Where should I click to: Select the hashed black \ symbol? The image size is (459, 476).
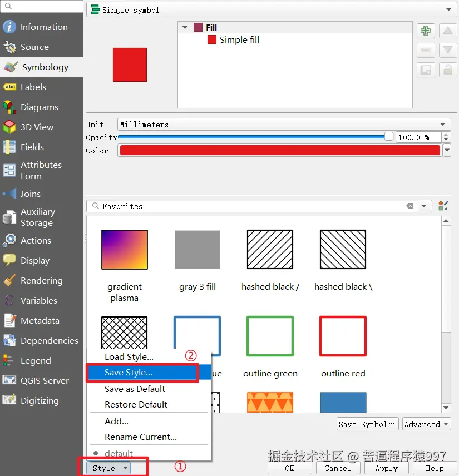[343, 250]
